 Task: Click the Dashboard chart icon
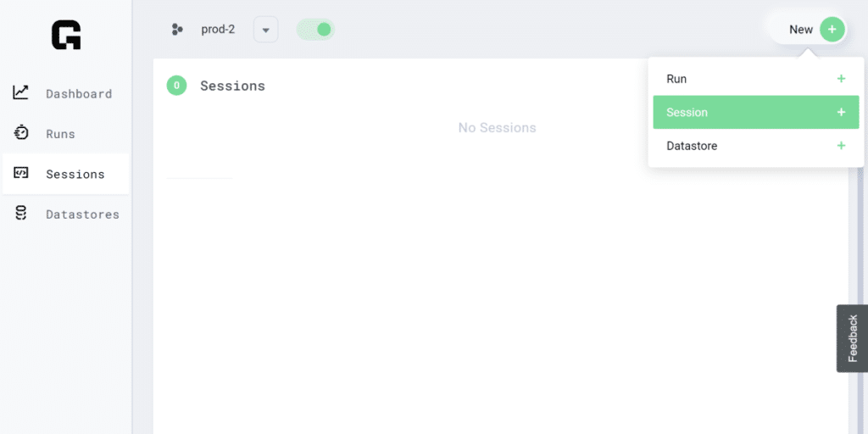point(21,92)
